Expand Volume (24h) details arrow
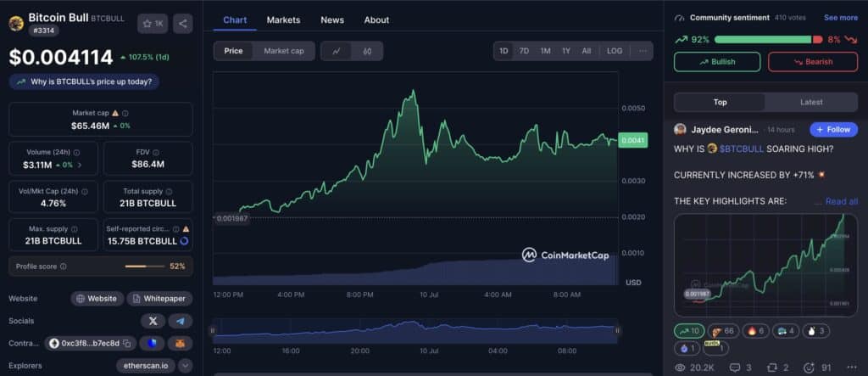This screenshot has height=376, width=868. 79,165
